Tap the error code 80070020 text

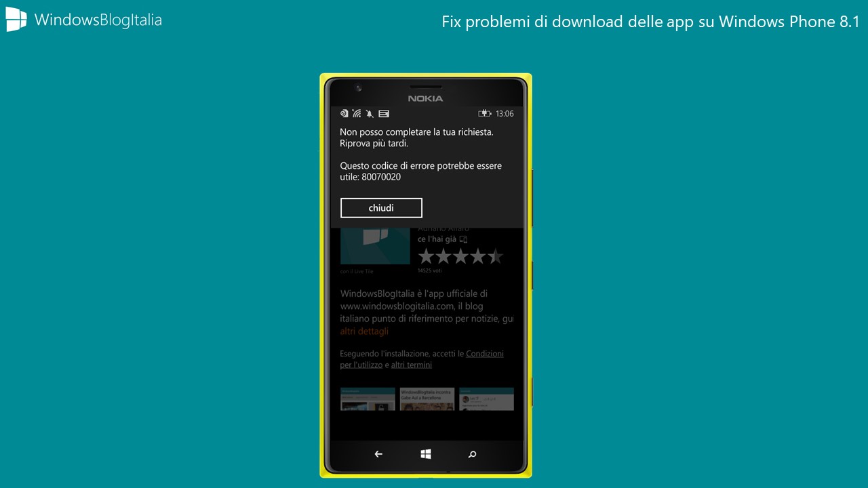pos(381,177)
